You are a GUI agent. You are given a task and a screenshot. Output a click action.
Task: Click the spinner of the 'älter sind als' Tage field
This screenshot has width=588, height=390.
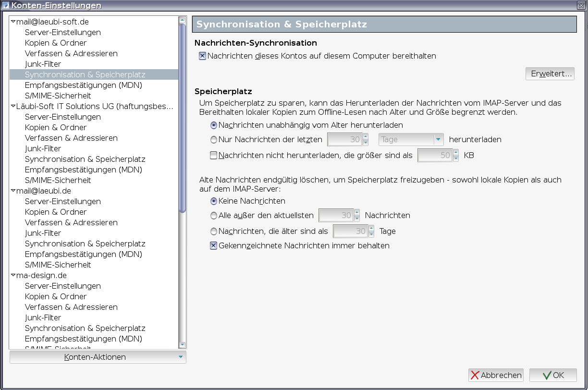click(371, 231)
